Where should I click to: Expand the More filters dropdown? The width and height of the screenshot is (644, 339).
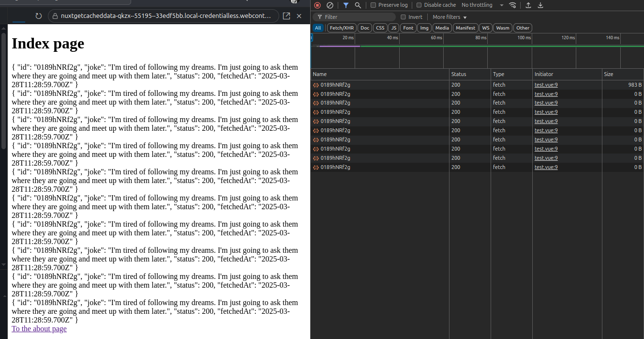tap(449, 17)
